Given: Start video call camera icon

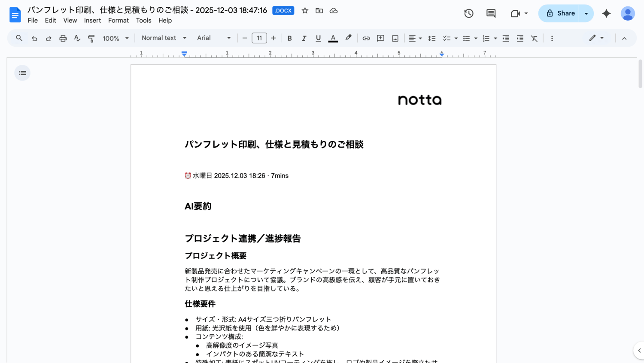Looking at the screenshot, I should [x=515, y=13].
